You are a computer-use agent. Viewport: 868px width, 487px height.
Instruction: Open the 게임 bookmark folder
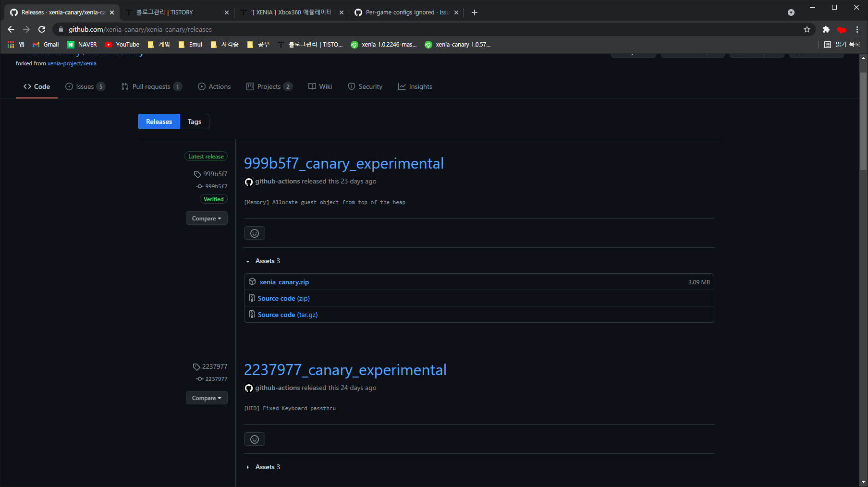coord(159,44)
